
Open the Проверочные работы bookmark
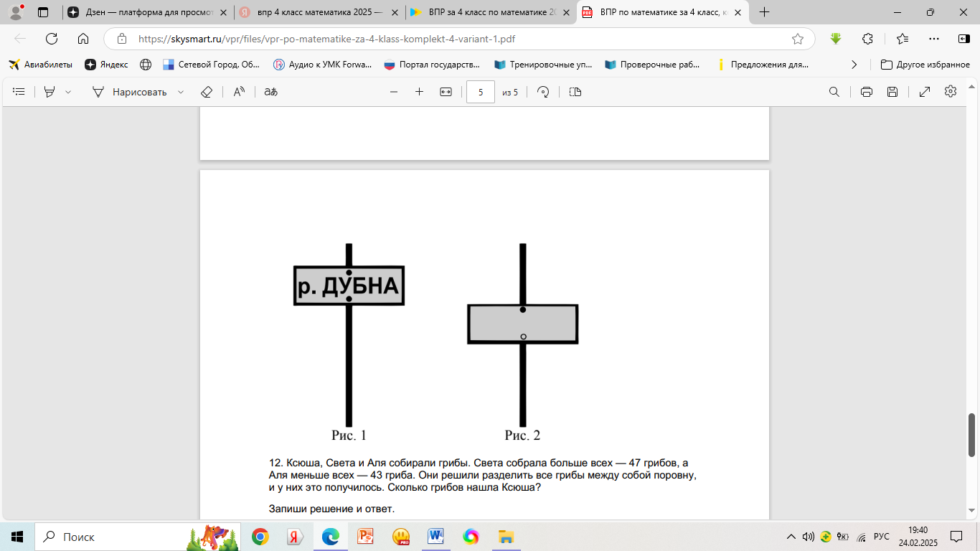pyautogui.click(x=653, y=65)
